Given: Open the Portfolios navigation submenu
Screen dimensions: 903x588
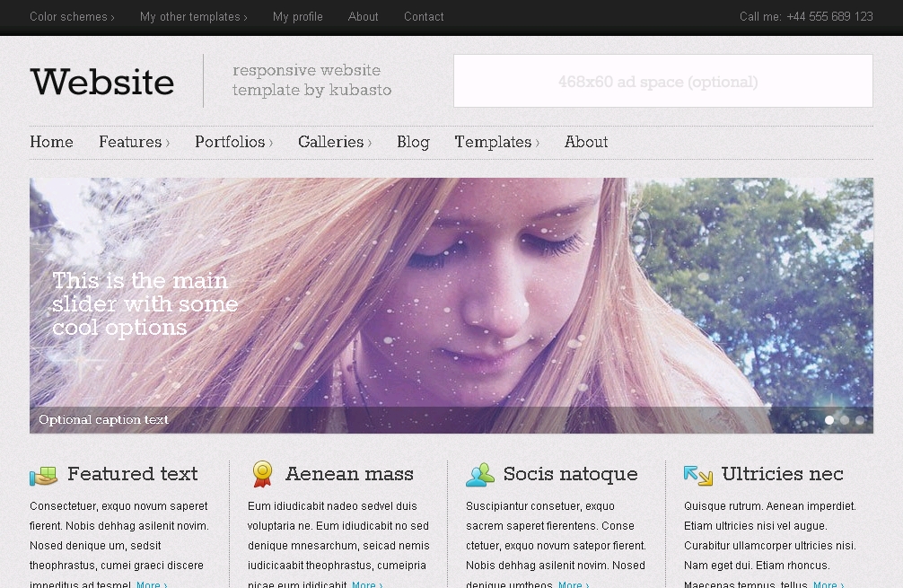Looking at the screenshot, I should click(233, 142).
